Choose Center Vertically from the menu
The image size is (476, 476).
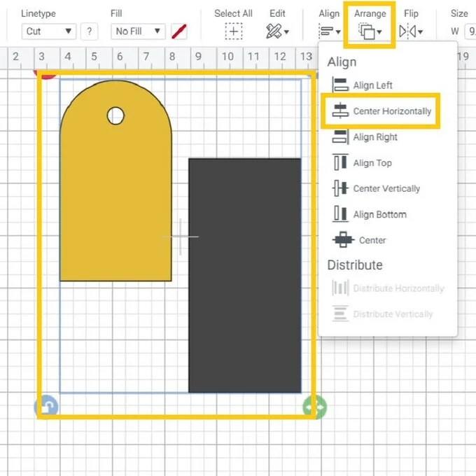pos(376,188)
